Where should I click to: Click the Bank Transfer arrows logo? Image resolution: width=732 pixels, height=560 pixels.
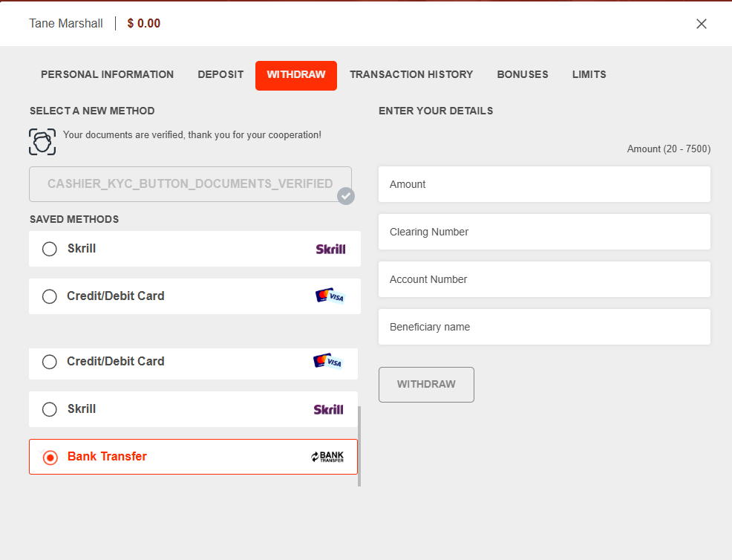(x=327, y=457)
